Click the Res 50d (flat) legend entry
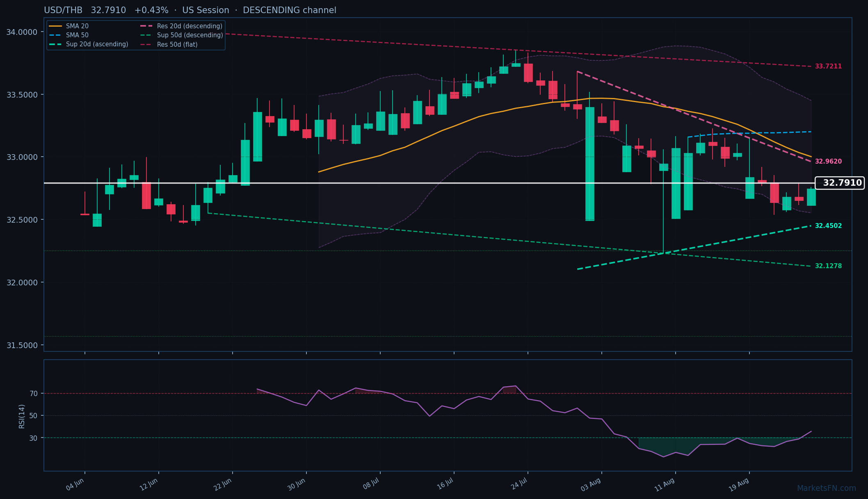The width and height of the screenshot is (868, 499). (169, 44)
